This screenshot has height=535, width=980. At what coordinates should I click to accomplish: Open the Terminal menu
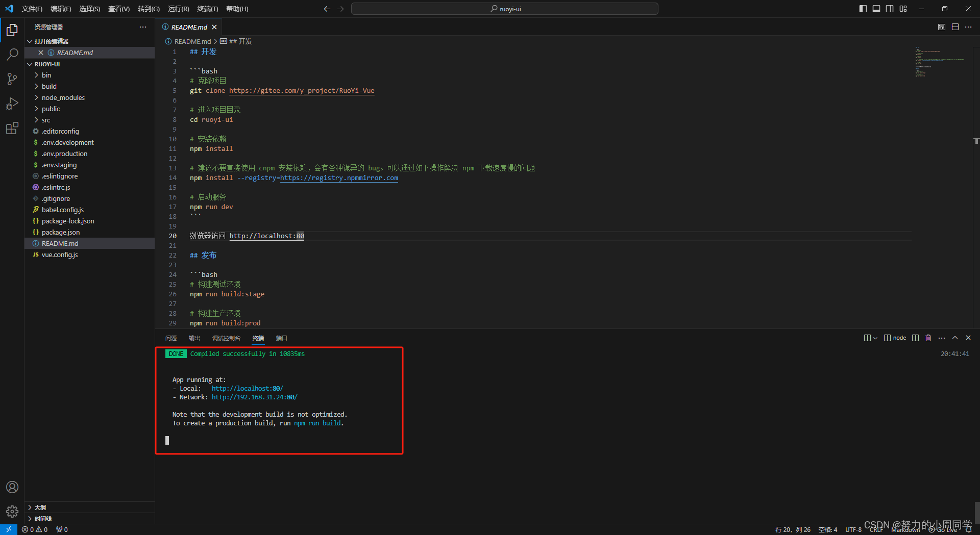click(x=208, y=9)
